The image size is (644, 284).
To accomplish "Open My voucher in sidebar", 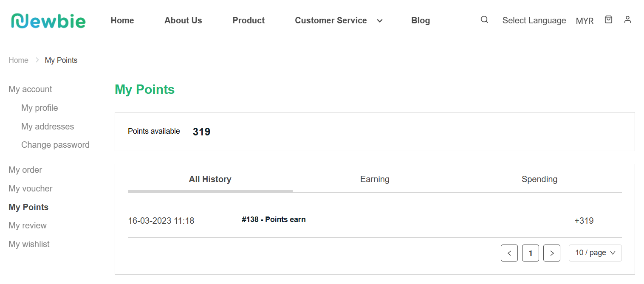I will [x=31, y=188].
